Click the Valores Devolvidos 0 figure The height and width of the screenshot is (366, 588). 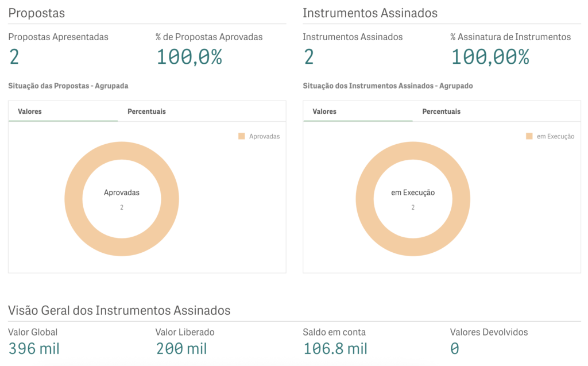(x=455, y=348)
